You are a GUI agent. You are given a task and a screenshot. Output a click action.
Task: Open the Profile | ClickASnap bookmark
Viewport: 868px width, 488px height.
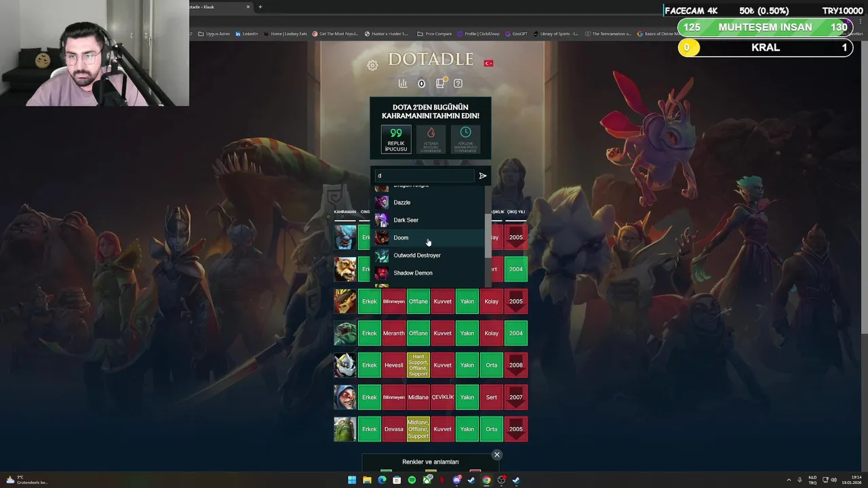point(479,33)
